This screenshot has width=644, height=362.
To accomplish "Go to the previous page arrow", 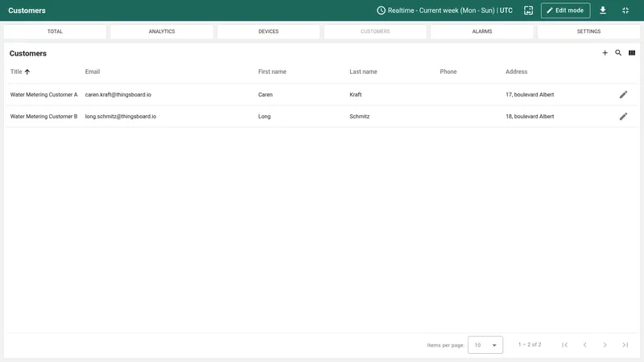I will 585,345.
